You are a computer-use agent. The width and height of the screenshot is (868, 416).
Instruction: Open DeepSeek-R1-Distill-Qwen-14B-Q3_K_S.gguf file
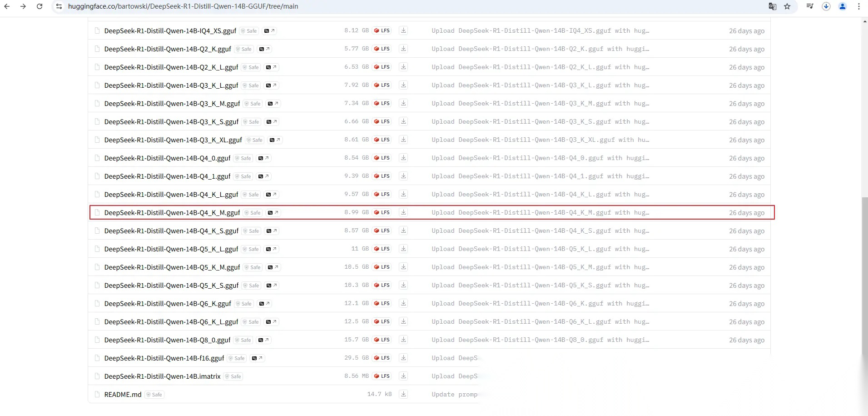tap(171, 122)
